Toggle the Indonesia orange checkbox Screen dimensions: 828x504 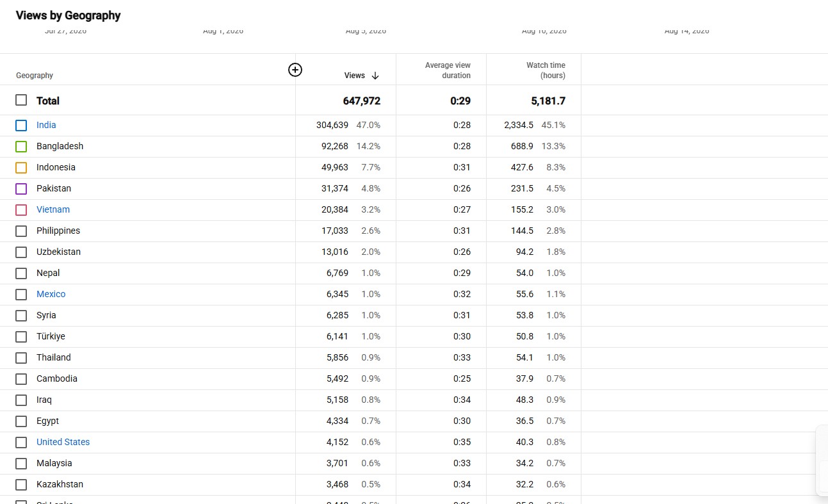coord(21,168)
